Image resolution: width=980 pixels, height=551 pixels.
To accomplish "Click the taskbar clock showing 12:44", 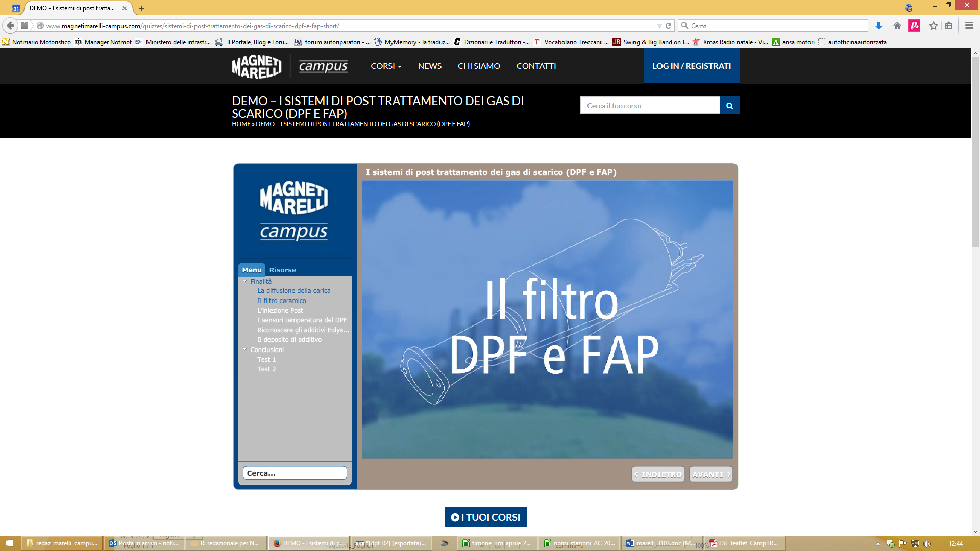I will 955,544.
